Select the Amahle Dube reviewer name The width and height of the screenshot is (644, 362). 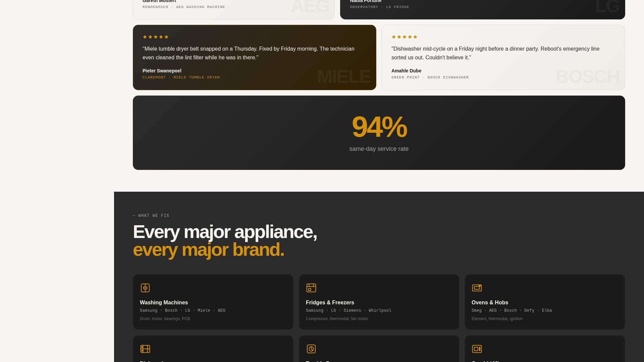coord(406,71)
